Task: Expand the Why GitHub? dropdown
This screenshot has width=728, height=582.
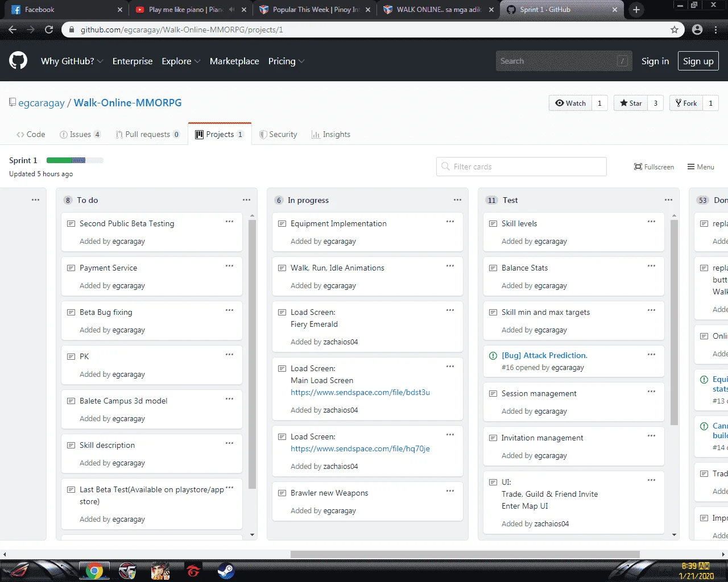Action: [72, 61]
